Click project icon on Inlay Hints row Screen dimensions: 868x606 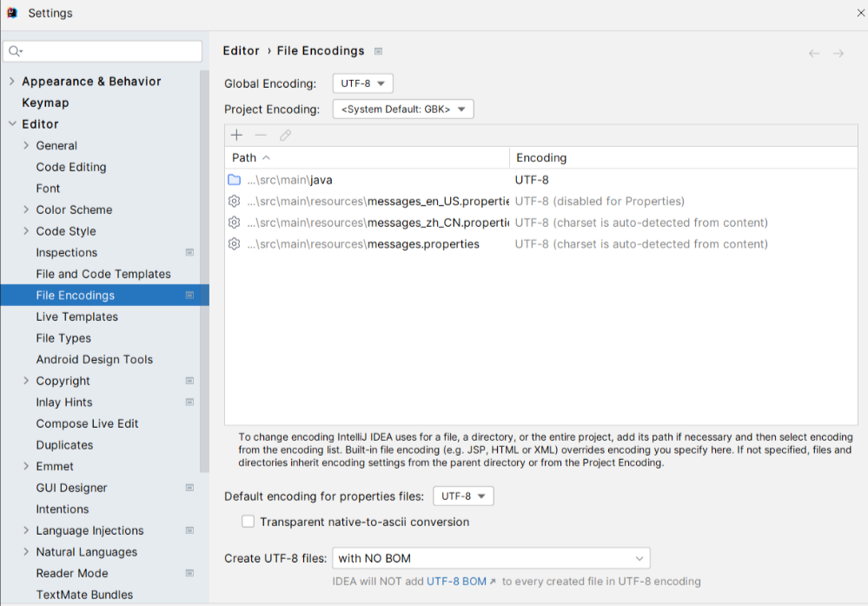(x=190, y=403)
